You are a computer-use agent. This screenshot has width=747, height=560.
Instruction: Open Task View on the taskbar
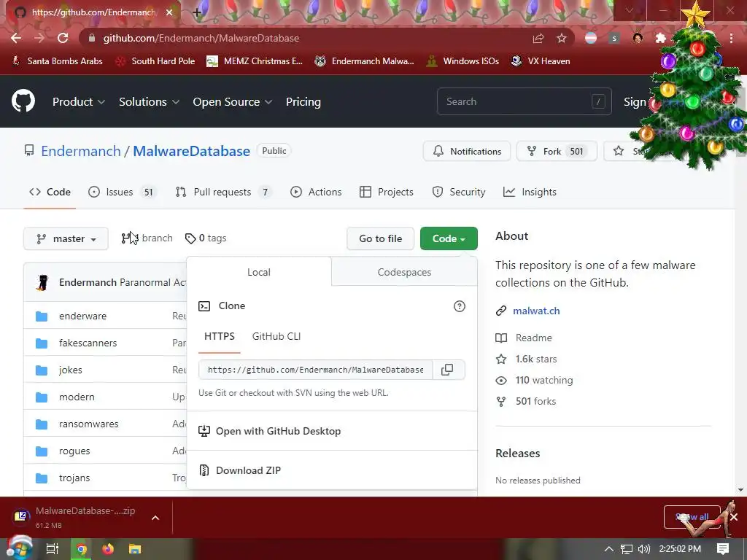click(x=52, y=549)
